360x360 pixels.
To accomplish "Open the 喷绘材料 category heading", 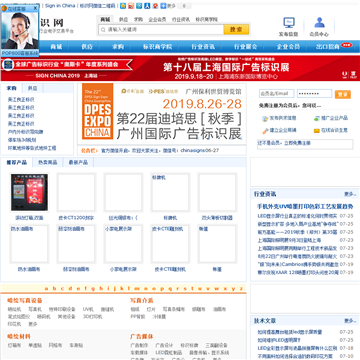I will pos(19,337).
